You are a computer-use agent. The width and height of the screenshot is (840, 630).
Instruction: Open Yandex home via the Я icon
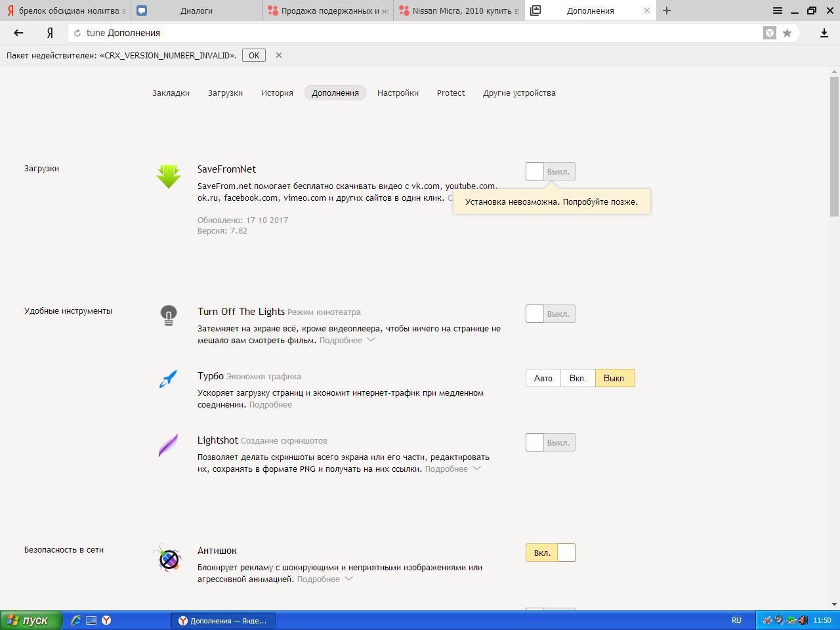coord(50,33)
